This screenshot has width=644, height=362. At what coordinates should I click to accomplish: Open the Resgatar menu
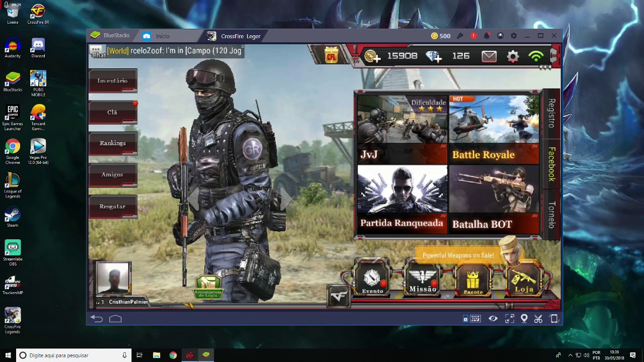point(113,207)
